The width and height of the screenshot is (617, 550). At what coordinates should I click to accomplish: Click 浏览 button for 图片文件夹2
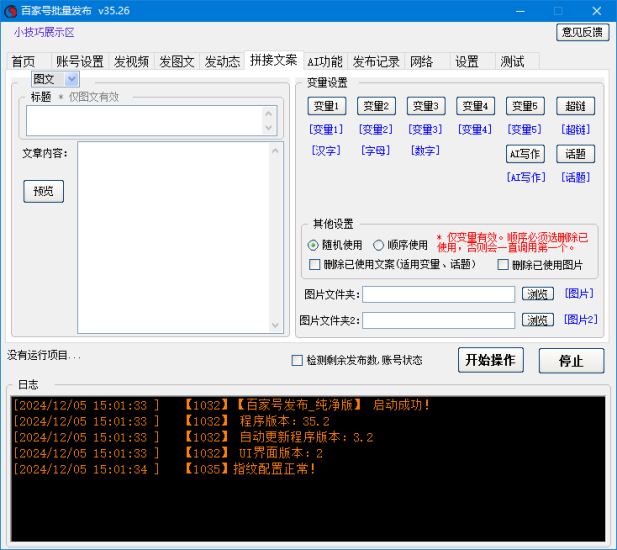pos(538,320)
